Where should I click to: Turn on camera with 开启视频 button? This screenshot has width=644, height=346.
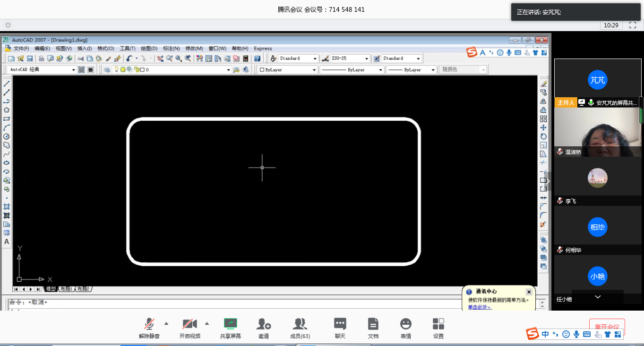click(x=189, y=324)
